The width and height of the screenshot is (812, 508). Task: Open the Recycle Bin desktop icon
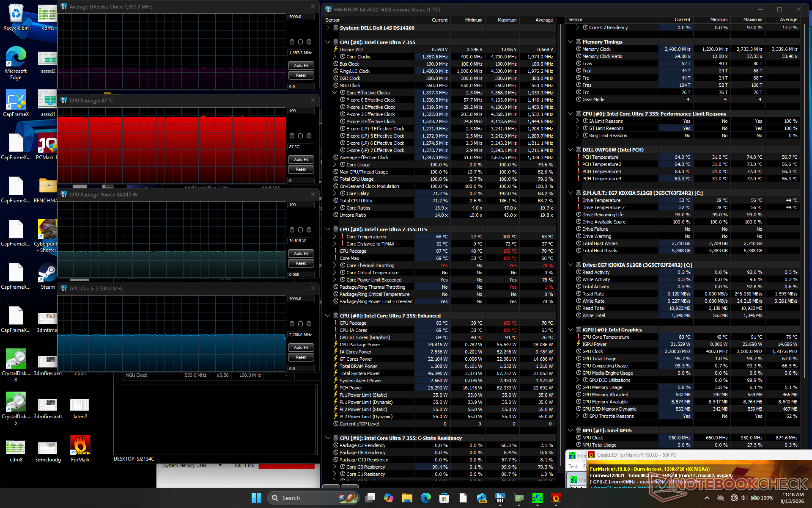pos(16,17)
